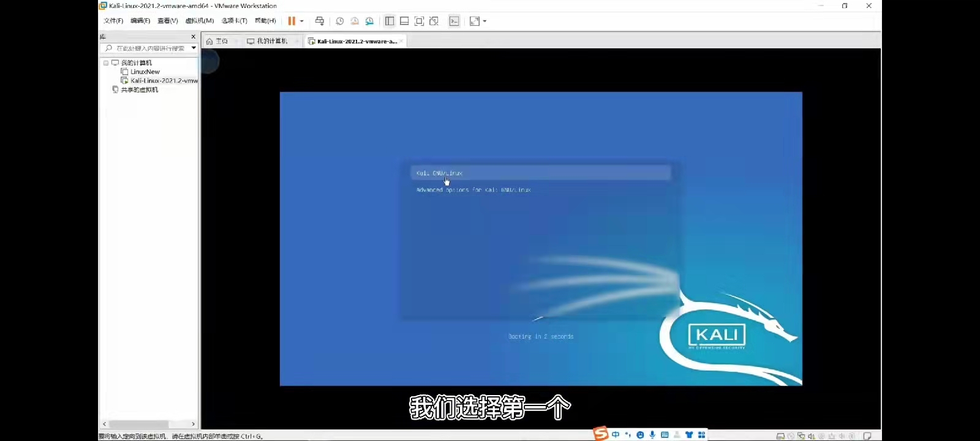980x441 pixels.
Task: Close the library panel
Action: (x=193, y=37)
